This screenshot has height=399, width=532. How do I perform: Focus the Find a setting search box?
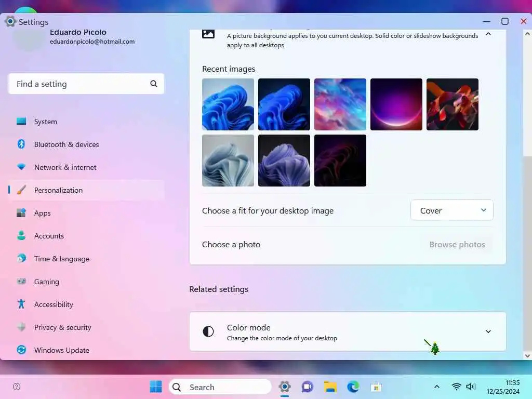pyautogui.click(x=86, y=84)
